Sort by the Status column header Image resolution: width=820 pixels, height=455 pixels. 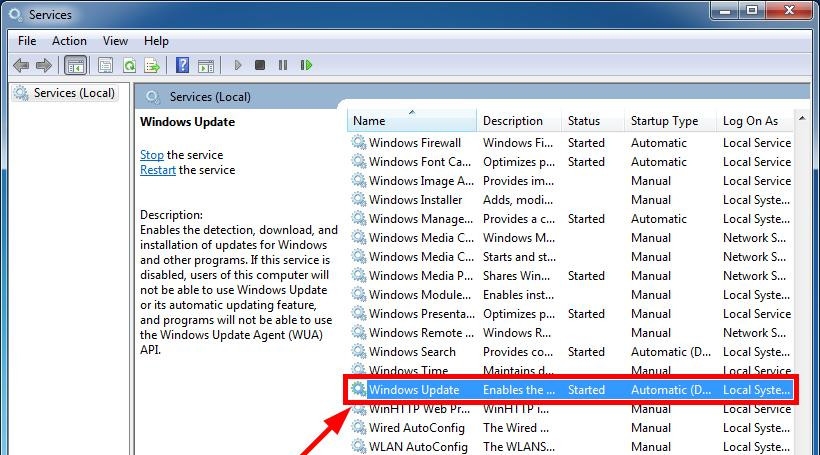tap(593, 121)
